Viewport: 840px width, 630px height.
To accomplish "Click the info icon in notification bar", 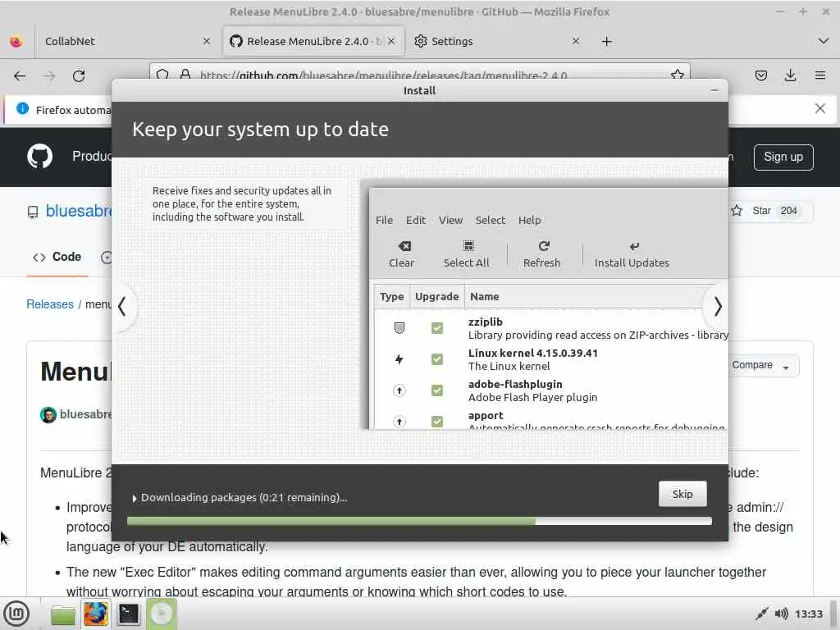I will pos(22,109).
